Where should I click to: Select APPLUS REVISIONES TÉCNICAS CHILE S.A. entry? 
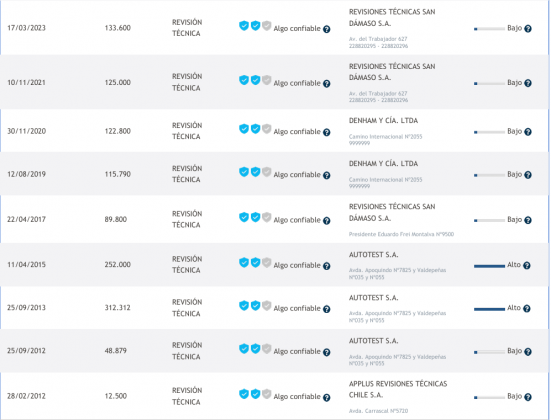398,389
